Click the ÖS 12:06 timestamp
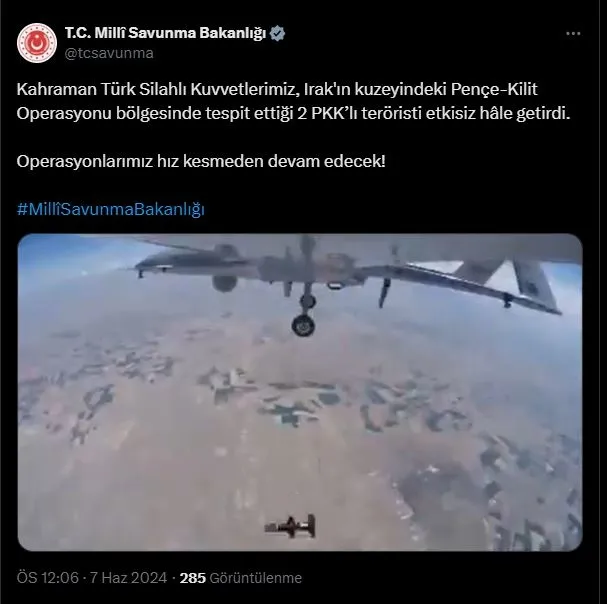Image resolution: width=607 pixels, height=604 pixels. click(48, 578)
